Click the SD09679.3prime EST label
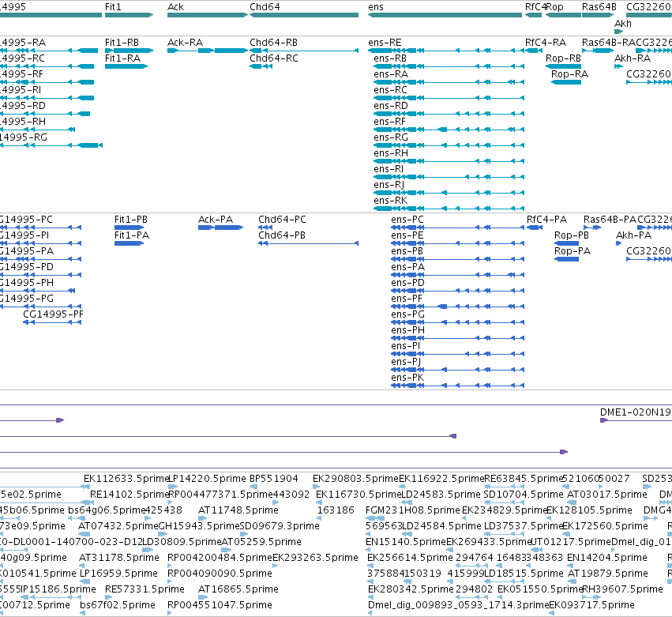This screenshot has width=672, height=617. (280, 526)
